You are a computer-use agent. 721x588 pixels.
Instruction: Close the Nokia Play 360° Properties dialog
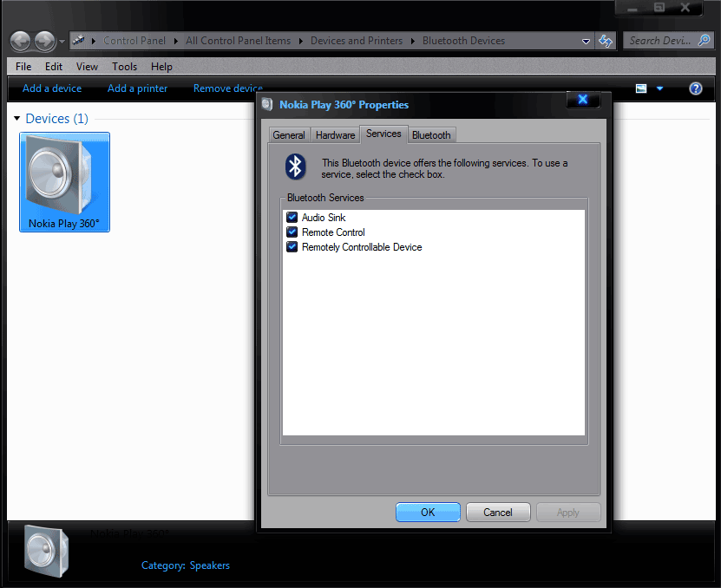pos(582,100)
